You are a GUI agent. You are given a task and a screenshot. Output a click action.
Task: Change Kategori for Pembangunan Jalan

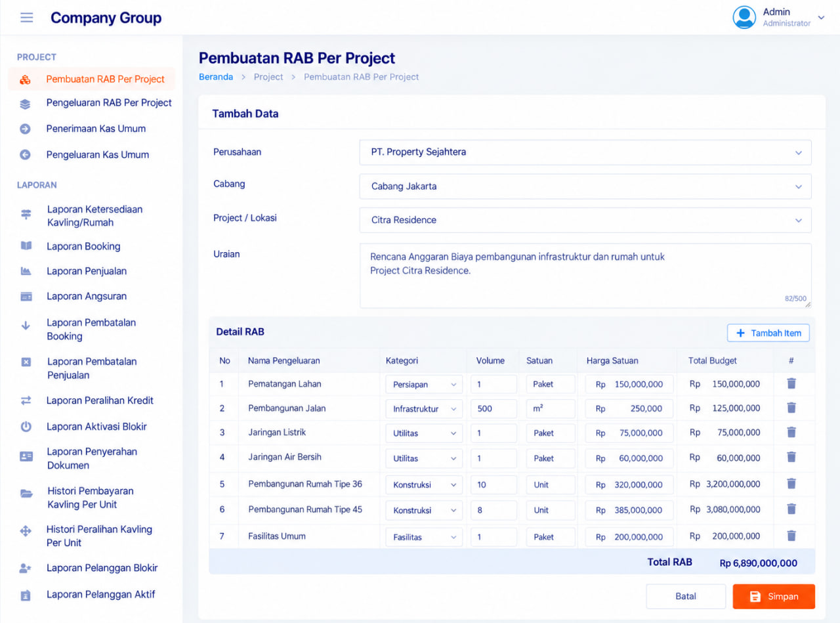[x=424, y=409]
